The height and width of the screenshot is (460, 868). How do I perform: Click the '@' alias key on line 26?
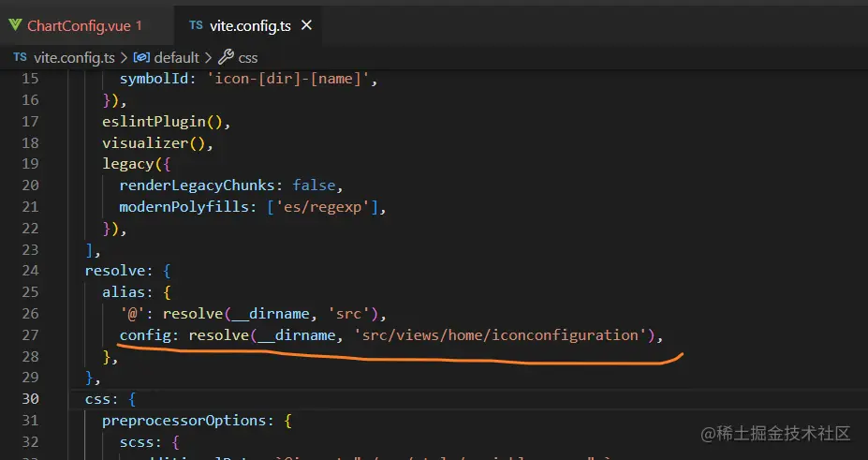132,314
